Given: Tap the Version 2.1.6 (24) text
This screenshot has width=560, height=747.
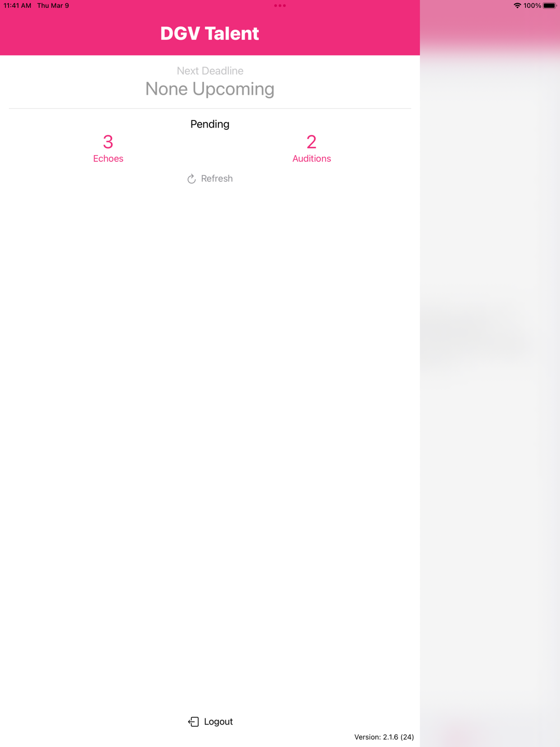Looking at the screenshot, I should (x=384, y=737).
